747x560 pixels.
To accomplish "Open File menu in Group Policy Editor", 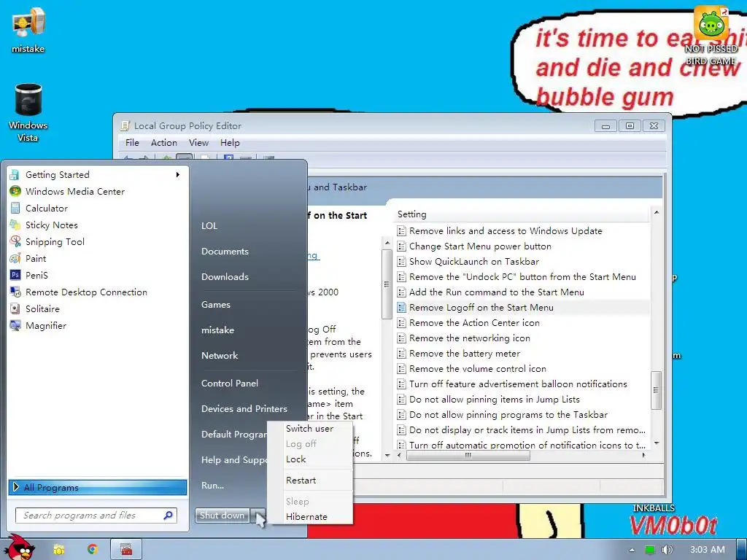I will click(x=132, y=143).
